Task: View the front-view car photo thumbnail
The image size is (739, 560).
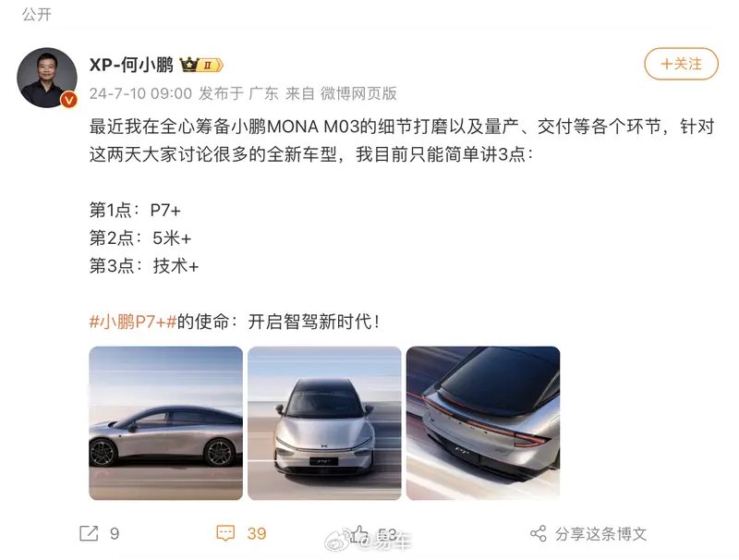Action: click(324, 423)
